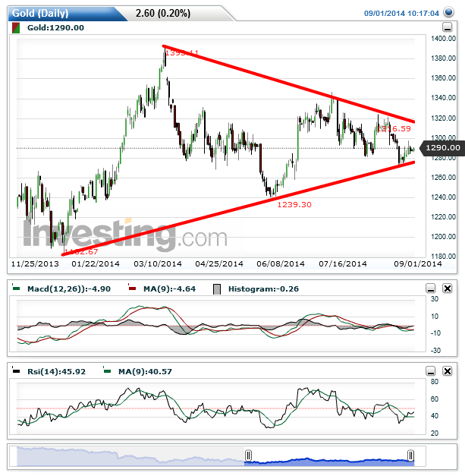The image size is (465, 476).
Task: Click the Histogram gray legend swatch
Action: tap(217, 289)
